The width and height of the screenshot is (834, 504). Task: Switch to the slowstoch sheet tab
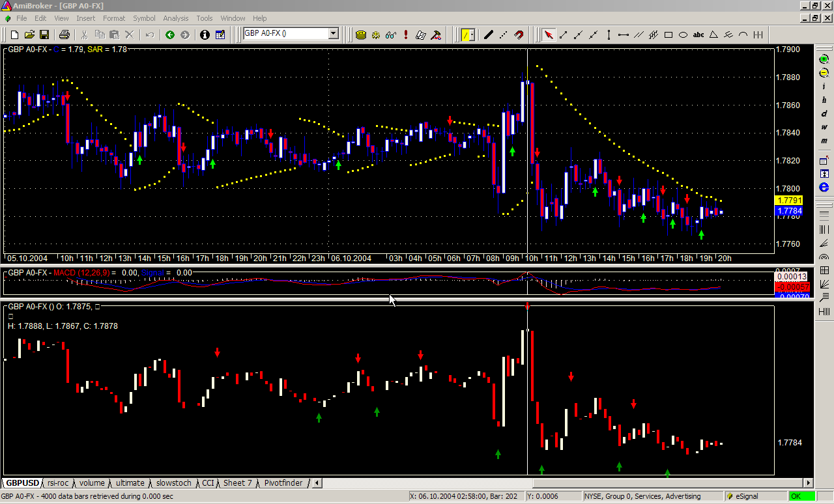tap(174, 483)
